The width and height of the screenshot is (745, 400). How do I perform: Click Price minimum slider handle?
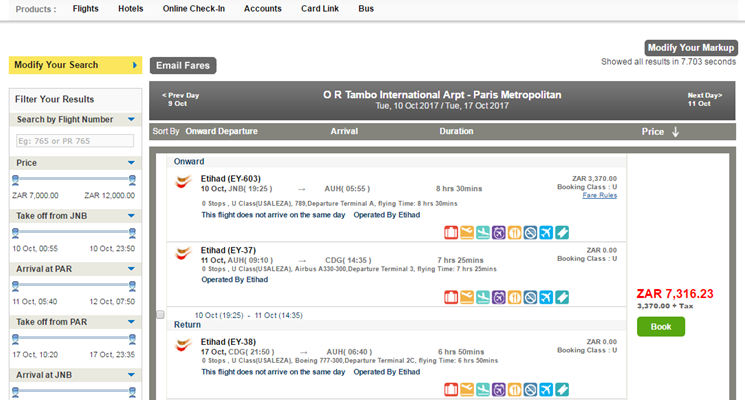[x=15, y=180]
